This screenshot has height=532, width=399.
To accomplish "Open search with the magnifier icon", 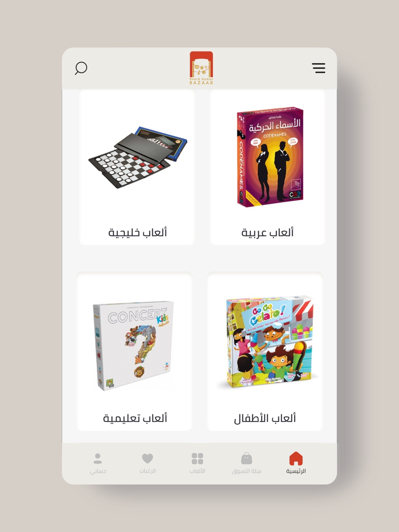I will point(81,68).
